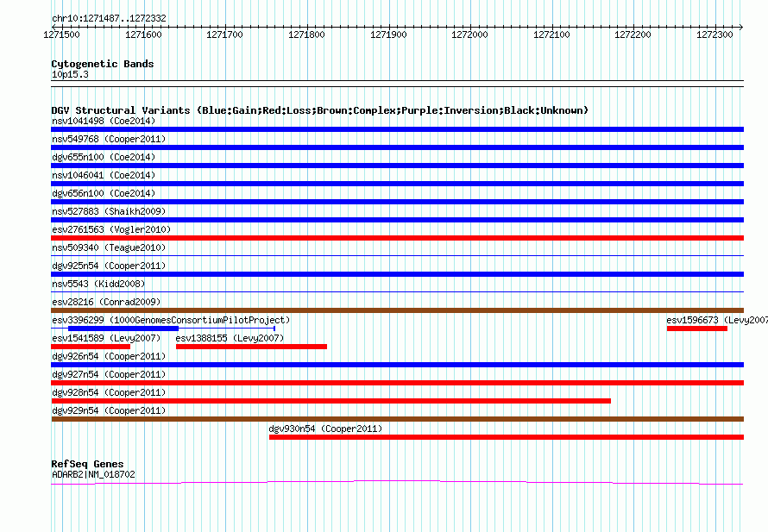Viewport: 768px width, 532px height.
Task: Click the red dgv930n54 loss bar
Action: click(x=507, y=437)
